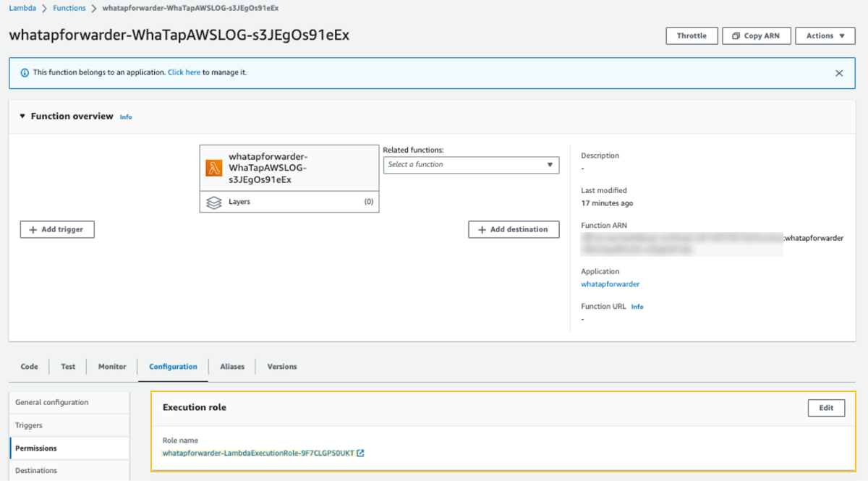Open the Test tab
Viewport: 868px width, 481px height.
tap(68, 367)
